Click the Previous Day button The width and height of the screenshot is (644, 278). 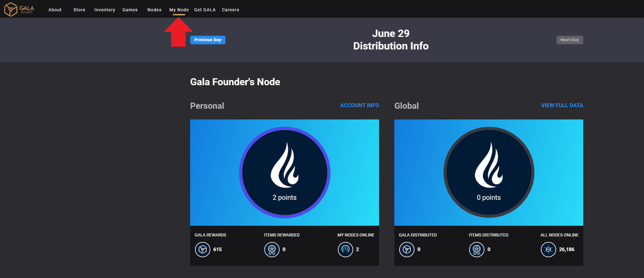[x=208, y=40]
